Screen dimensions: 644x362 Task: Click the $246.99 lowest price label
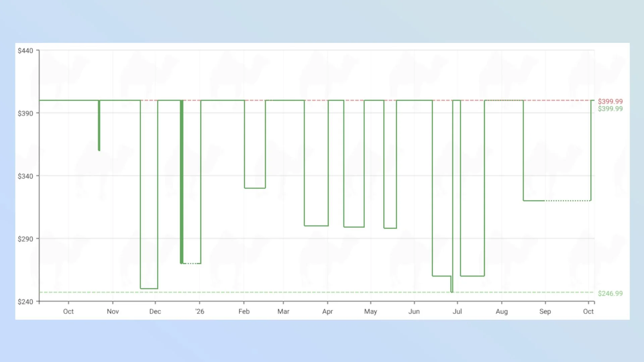pos(610,293)
